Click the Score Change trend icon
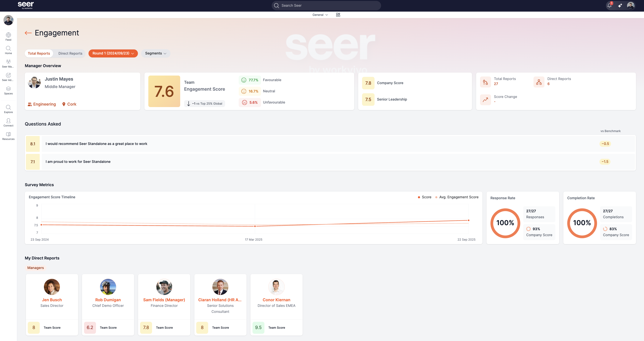Screen dimensions: 644x341 [485, 100]
